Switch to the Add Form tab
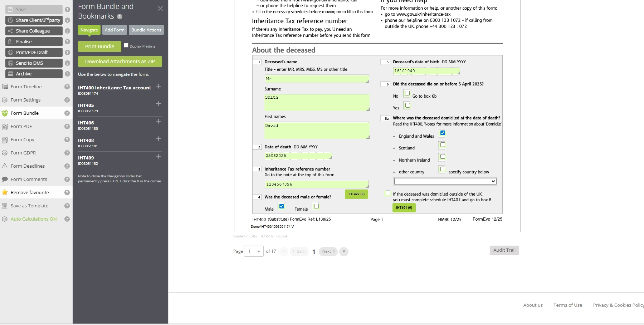This screenshot has width=644, height=325. (x=114, y=30)
